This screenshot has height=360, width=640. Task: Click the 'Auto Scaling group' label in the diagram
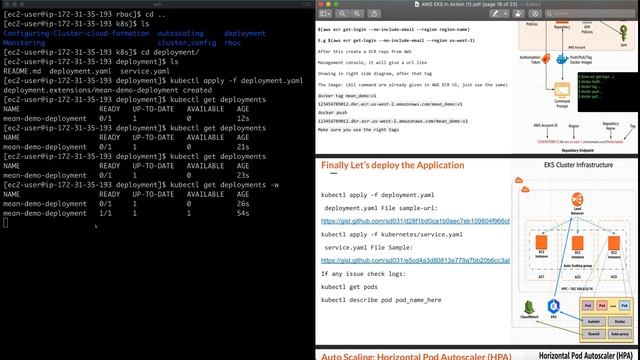[x=578, y=265]
